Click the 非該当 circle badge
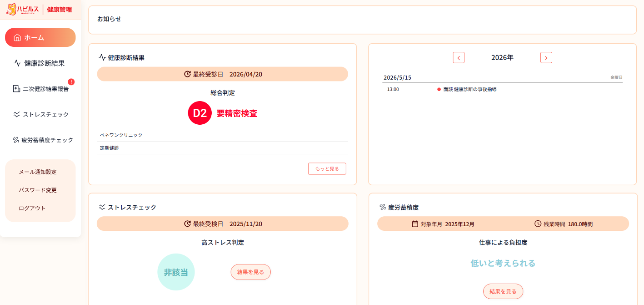Screen dimensions: 644x305 pyautogui.click(x=176, y=272)
